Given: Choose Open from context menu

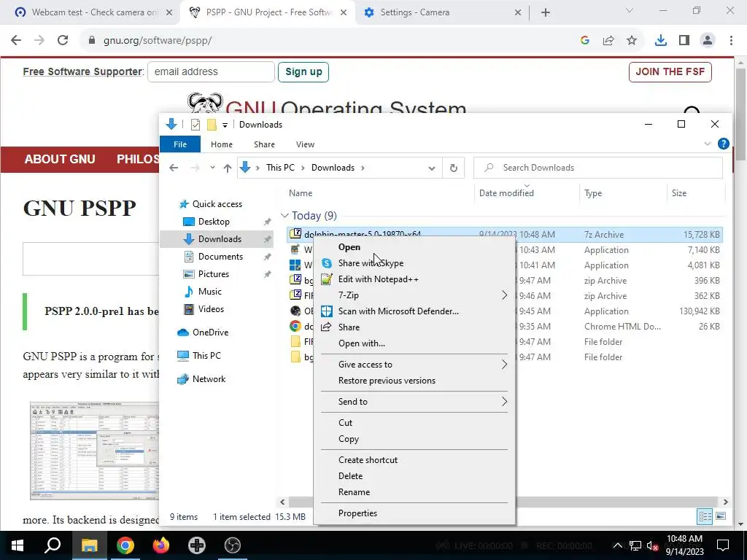Looking at the screenshot, I should click(414, 247).
